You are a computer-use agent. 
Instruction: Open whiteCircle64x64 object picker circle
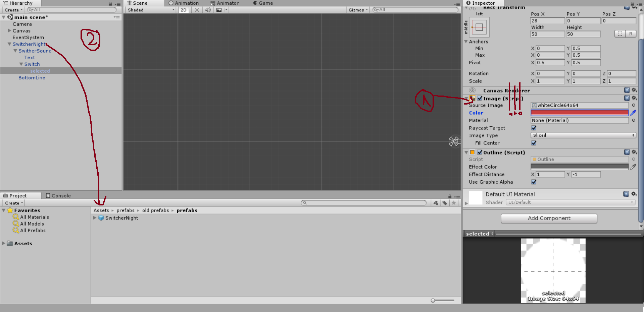pos(634,105)
